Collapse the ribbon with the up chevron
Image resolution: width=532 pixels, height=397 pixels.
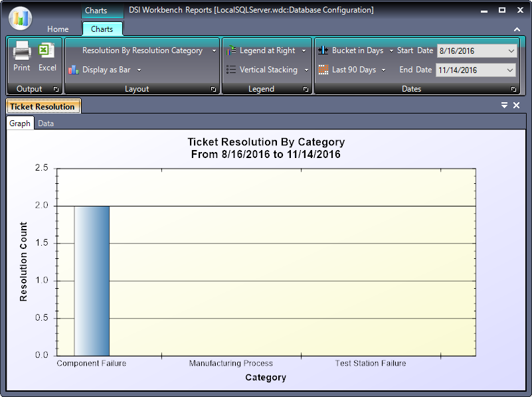(517, 29)
